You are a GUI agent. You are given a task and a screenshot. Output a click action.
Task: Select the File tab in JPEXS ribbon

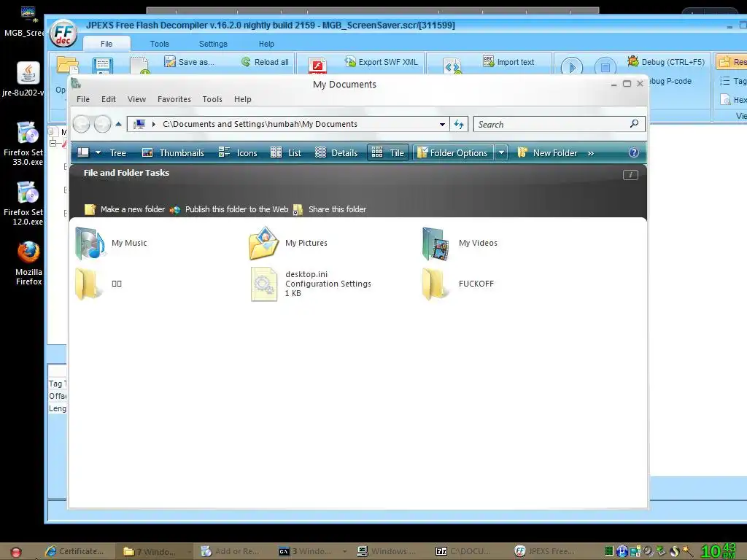(x=107, y=44)
